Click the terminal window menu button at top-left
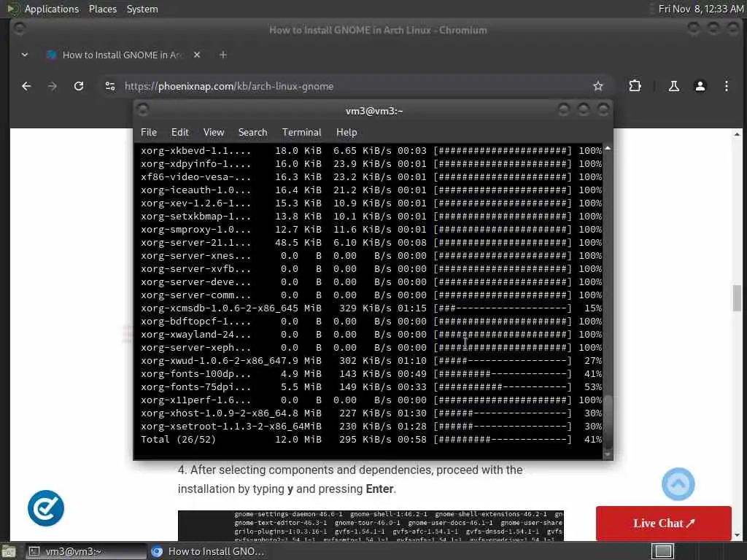The image size is (747, 560). (143, 110)
